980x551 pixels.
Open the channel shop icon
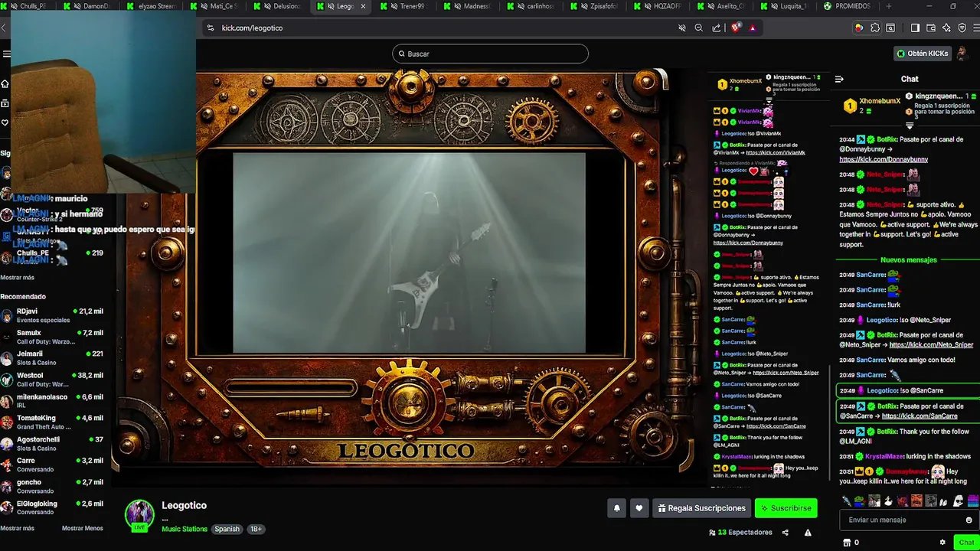pos(847,543)
